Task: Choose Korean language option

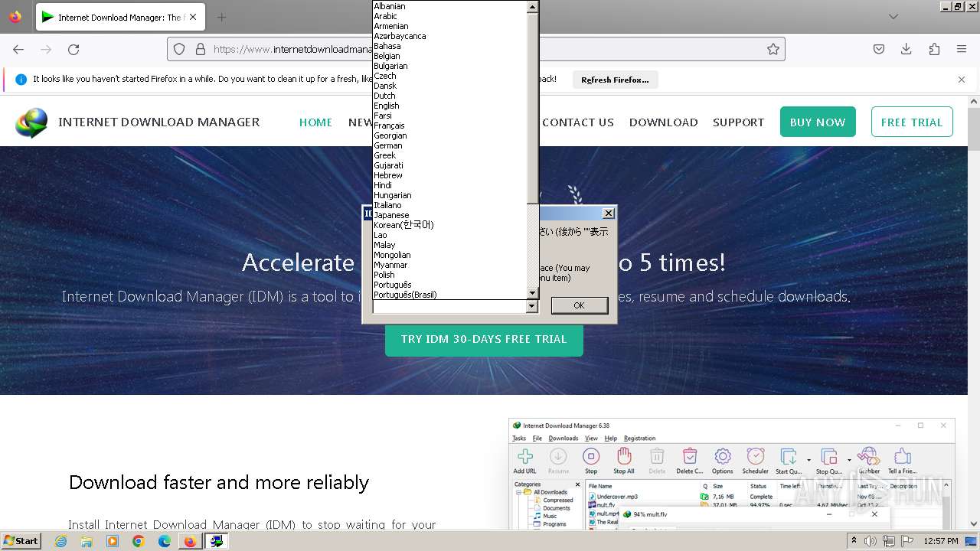Action: (x=450, y=225)
